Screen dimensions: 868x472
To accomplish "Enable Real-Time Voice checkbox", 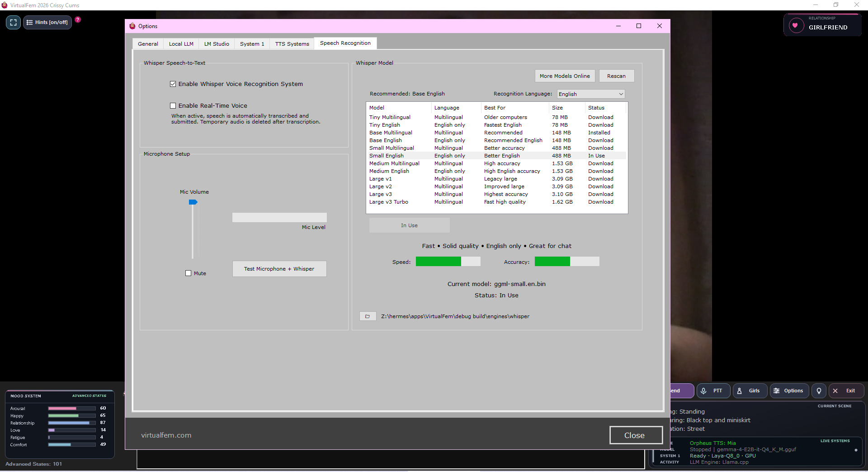I will tap(173, 106).
